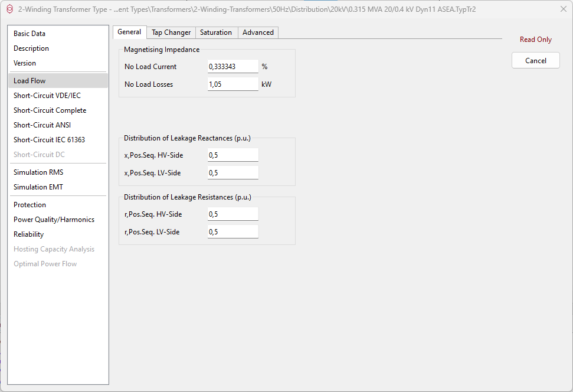Select the Short-Circuit ANSI page
573x392 pixels.
(x=42, y=125)
